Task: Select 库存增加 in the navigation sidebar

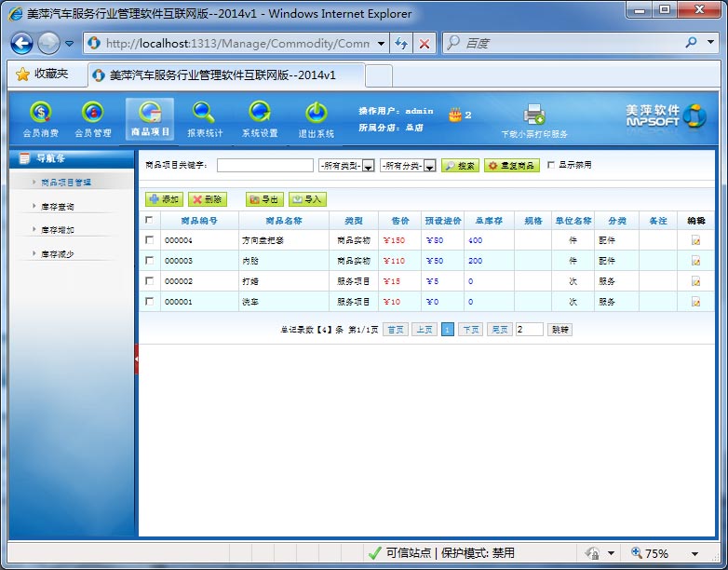Action: tap(58, 229)
